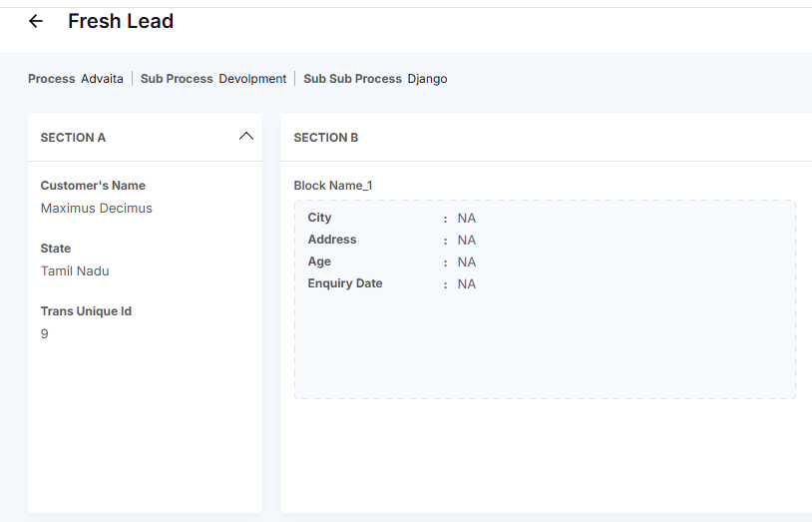Click the Fresh Lead page title

point(121,21)
